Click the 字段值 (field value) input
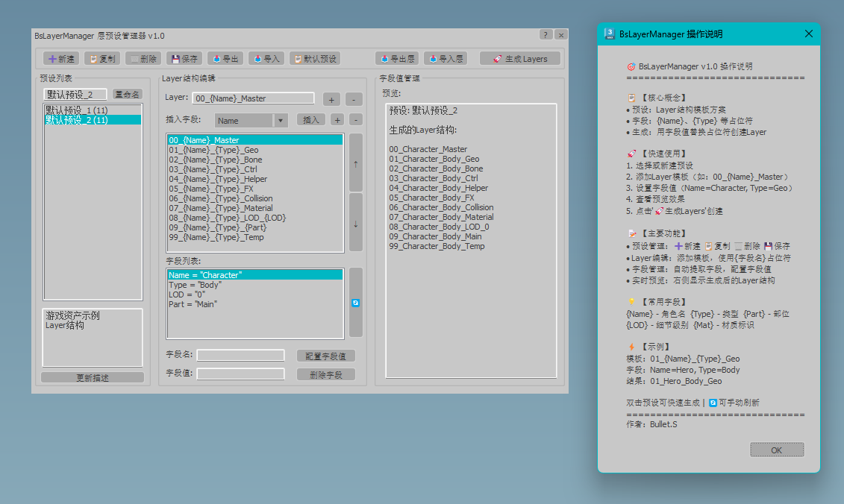 click(240, 374)
